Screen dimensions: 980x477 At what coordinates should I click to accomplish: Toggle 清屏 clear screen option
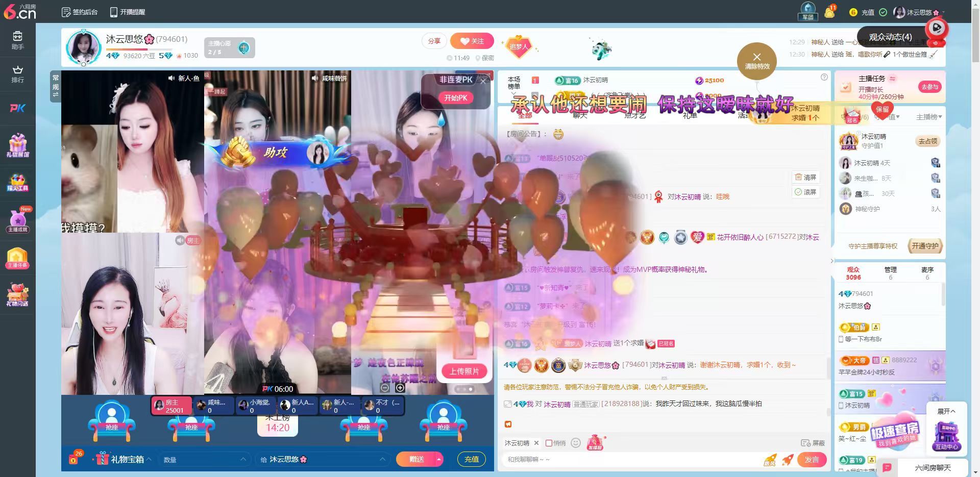tap(805, 177)
